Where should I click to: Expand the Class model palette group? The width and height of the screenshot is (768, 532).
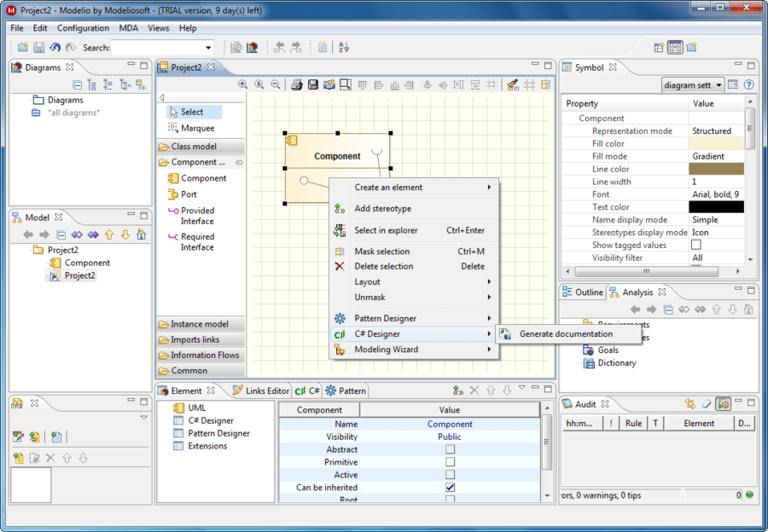[201, 147]
